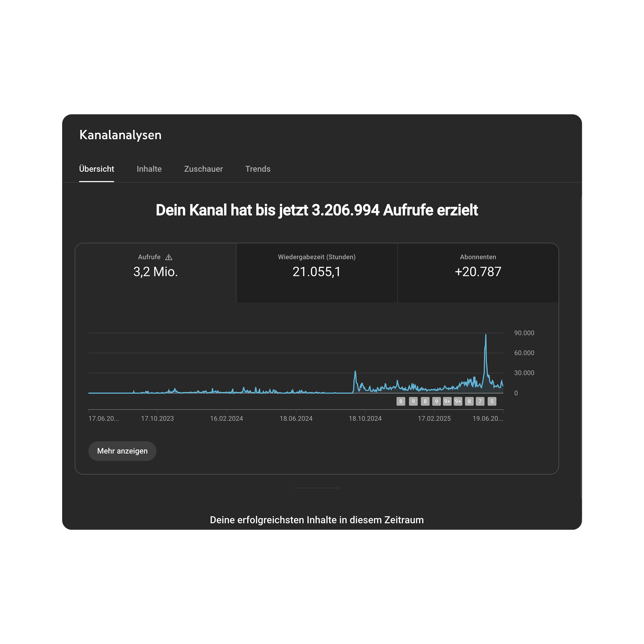This screenshot has height=644, width=644.
Task: Click the 9 badge directly left of 9+ badges
Action: [436, 401]
